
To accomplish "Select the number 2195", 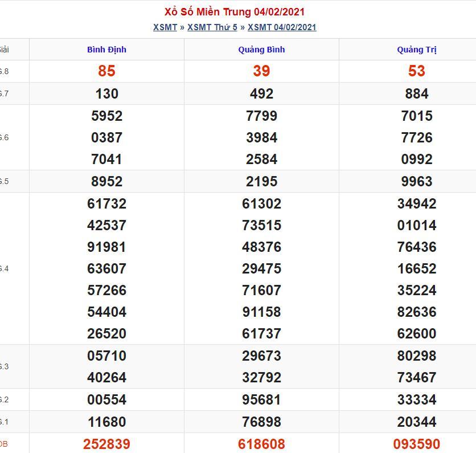I will tap(261, 181).
